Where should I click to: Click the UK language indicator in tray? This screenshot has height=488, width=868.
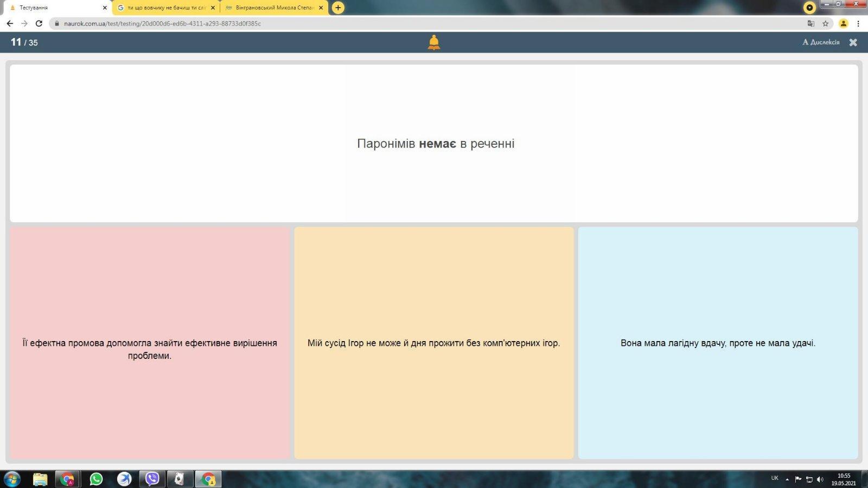click(775, 478)
